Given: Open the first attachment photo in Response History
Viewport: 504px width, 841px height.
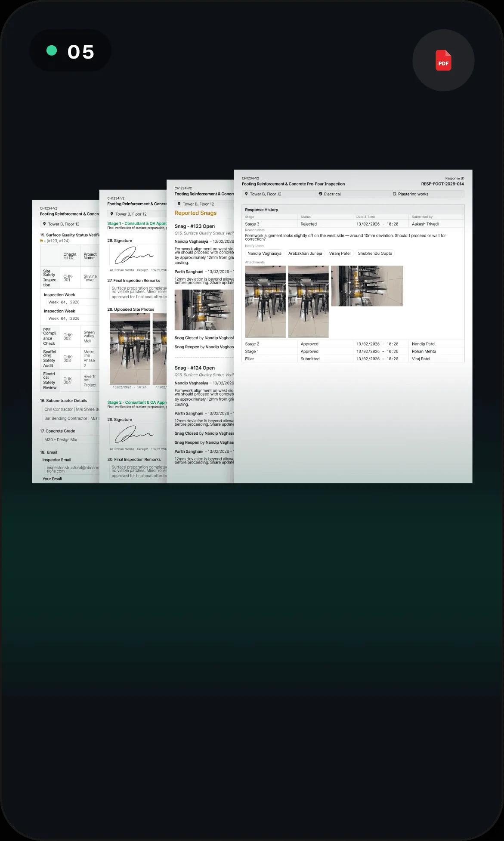Looking at the screenshot, I should pos(265,301).
